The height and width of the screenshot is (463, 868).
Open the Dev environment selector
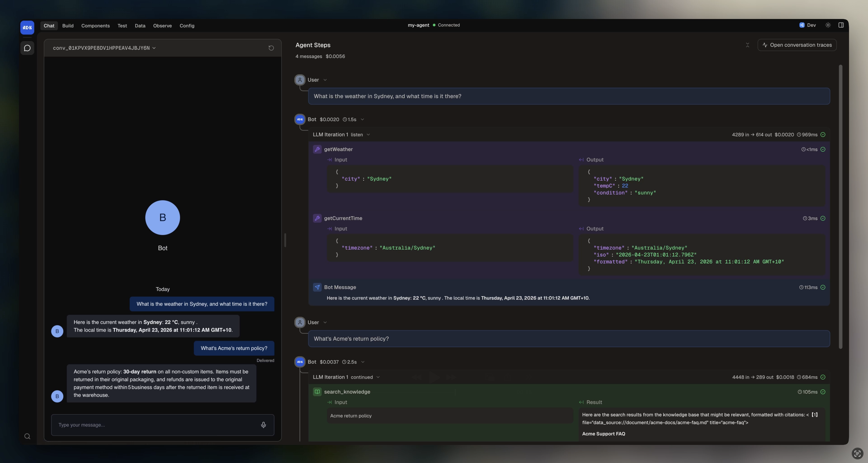click(807, 25)
